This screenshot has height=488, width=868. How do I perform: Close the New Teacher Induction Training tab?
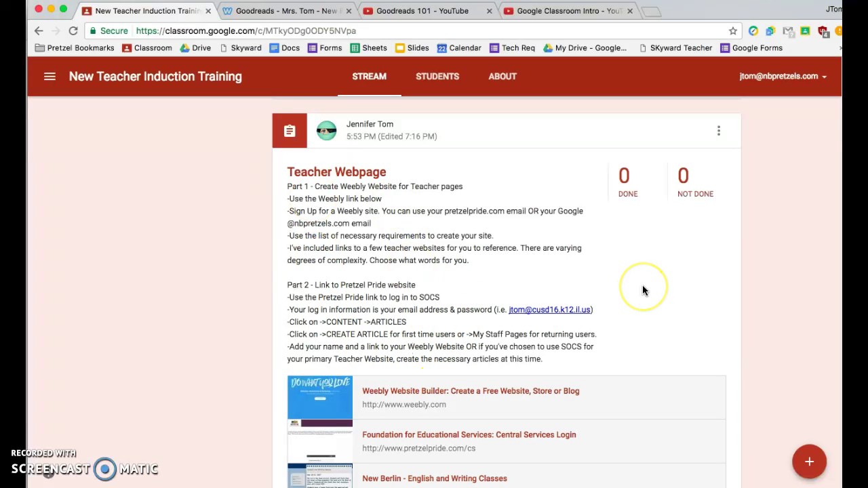(x=208, y=11)
